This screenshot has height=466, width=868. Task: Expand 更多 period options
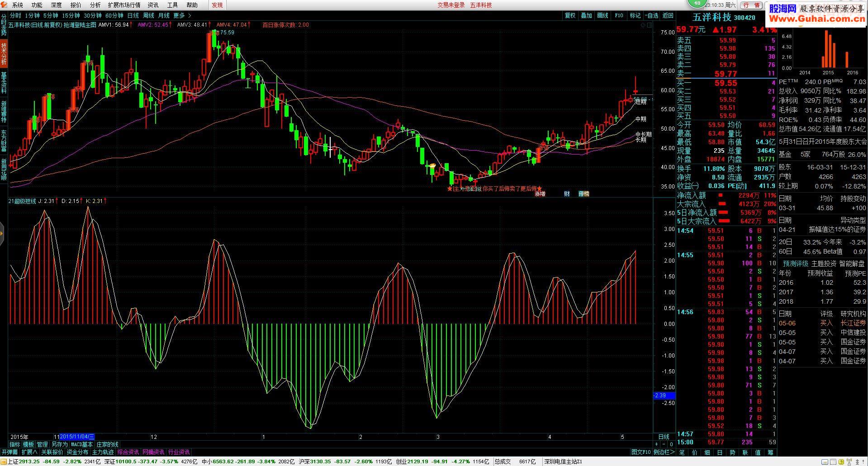(x=182, y=15)
